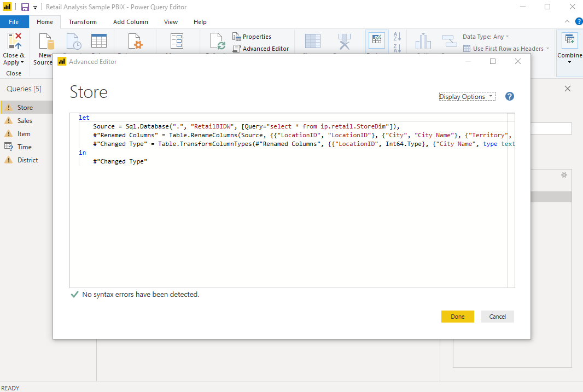Click the Choose Columns icon

pyautogui.click(x=313, y=41)
